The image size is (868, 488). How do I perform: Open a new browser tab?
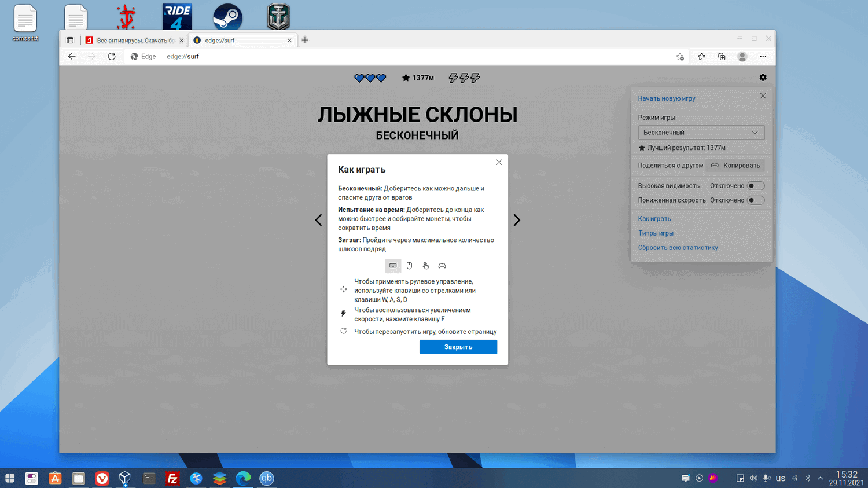tap(305, 40)
